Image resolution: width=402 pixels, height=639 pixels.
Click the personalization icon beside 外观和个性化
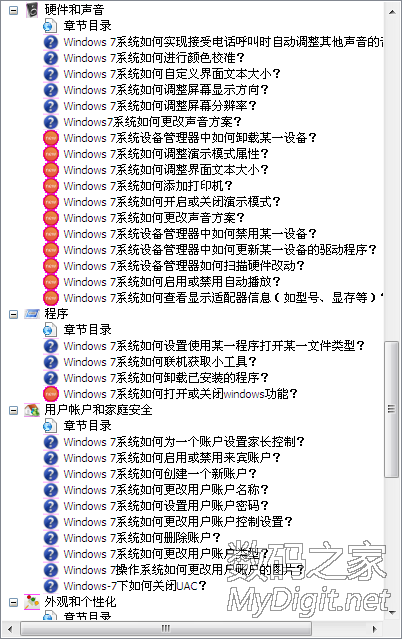[x=32, y=602]
